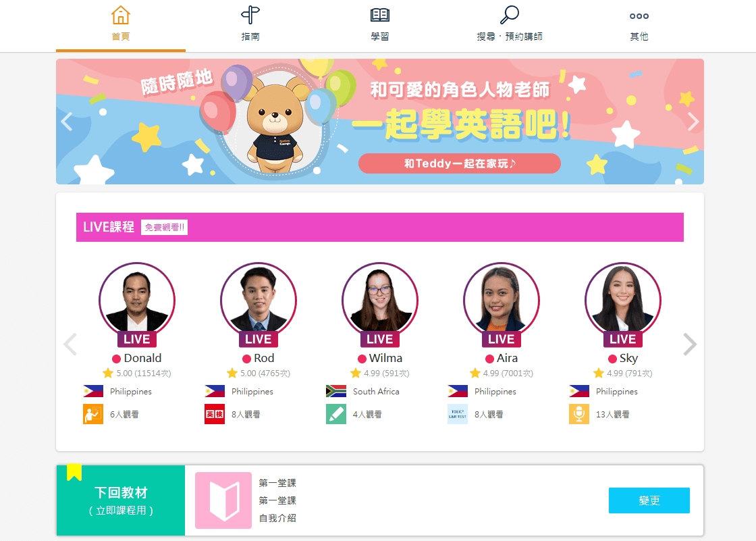
Task: Click Rod's red 英検 icon
Action: click(215, 414)
